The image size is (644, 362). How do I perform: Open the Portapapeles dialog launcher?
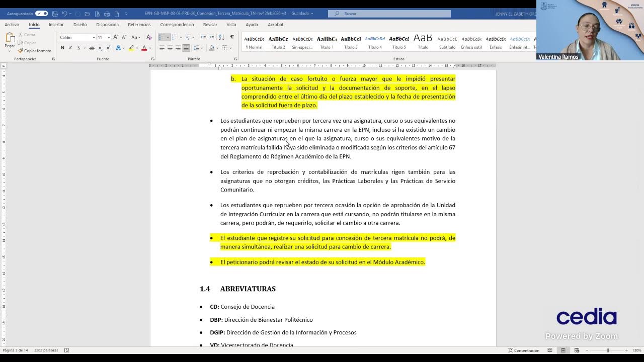pyautogui.click(x=53, y=59)
